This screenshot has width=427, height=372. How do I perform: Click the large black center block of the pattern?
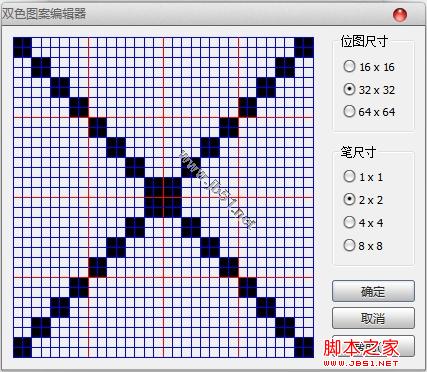point(163,197)
